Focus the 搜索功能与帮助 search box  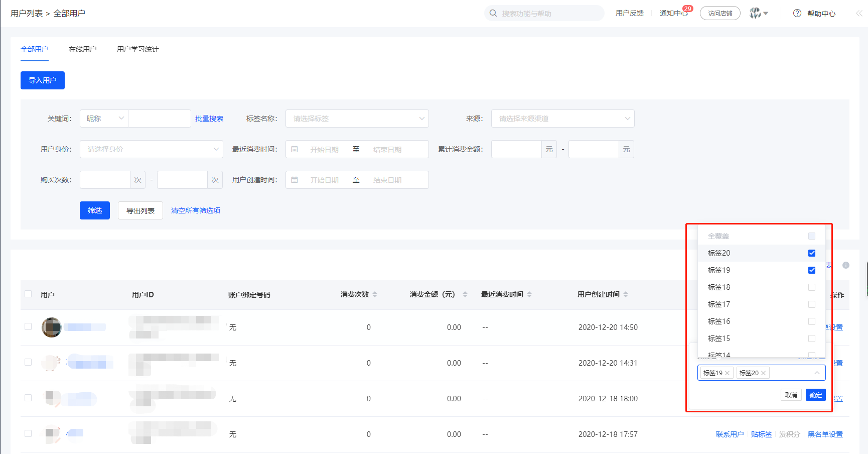[544, 13]
